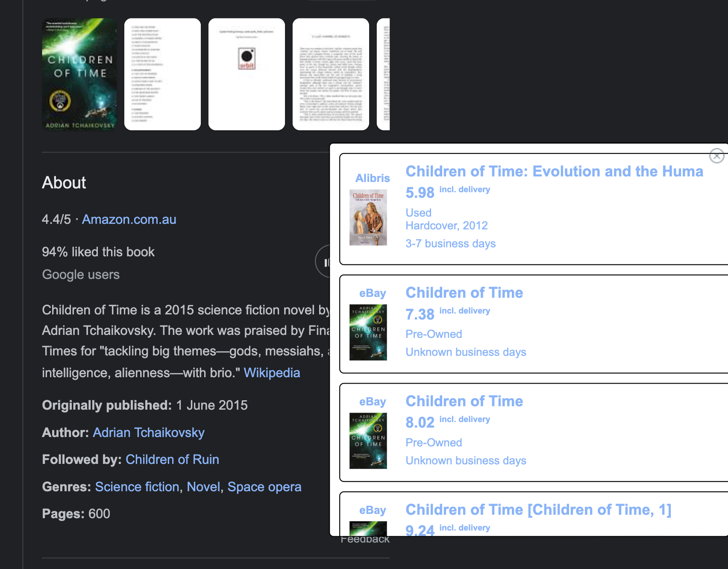Viewport: 728px width, 569px height.
Task: Open the author link Adrian Tchaikovsky
Action: click(x=149, y=432)
